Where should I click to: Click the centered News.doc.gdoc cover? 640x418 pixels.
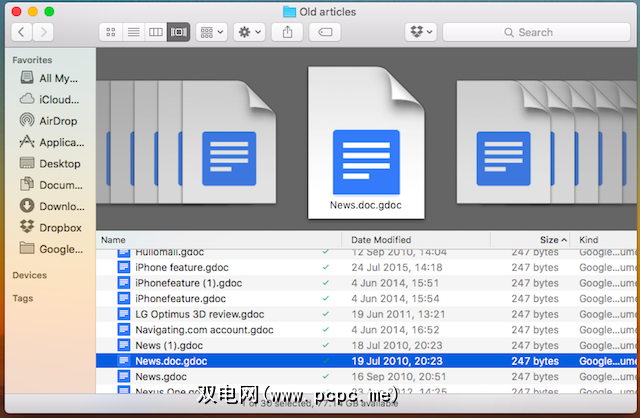[366, 143]
